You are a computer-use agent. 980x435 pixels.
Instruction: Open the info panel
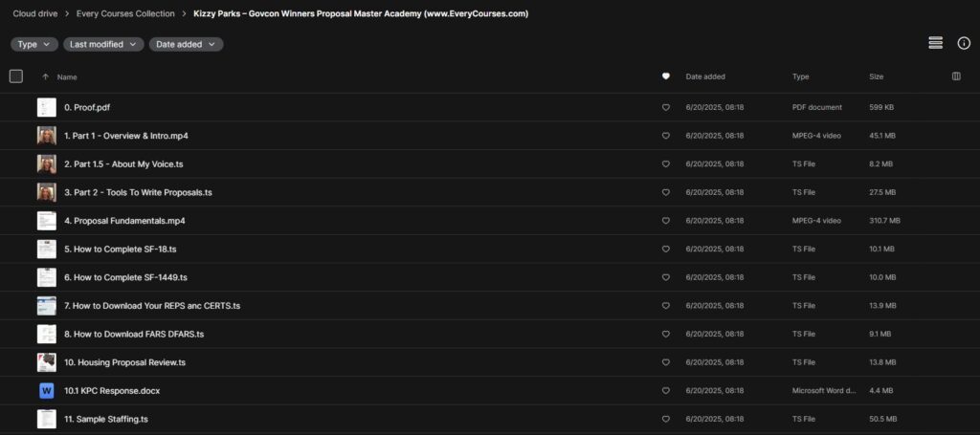click(964, 43)
